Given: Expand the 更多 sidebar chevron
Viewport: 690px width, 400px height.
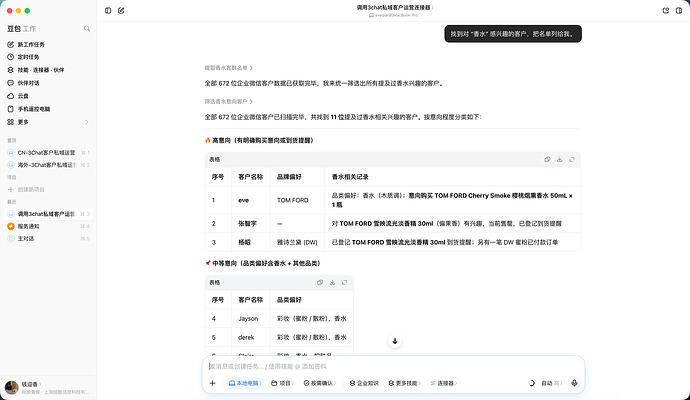Looking at the screenshot, I should [x=87, y=122].
